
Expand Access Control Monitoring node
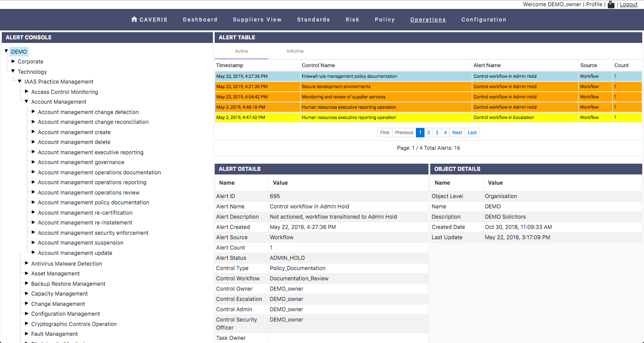(x=26, y=92)
